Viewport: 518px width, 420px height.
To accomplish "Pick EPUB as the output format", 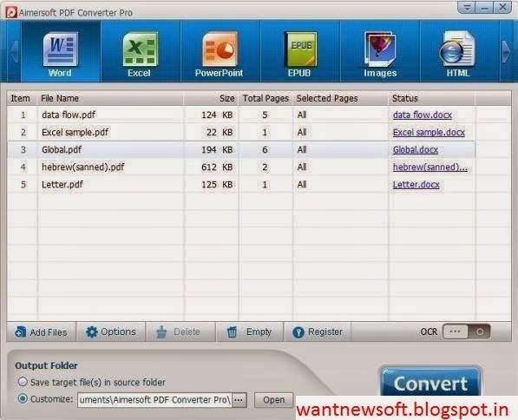I will [x=300, y=52].
